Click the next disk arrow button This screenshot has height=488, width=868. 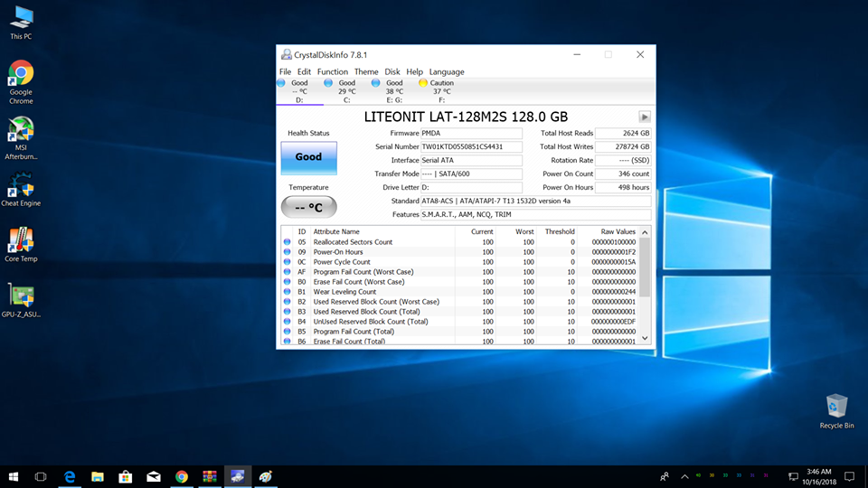644,117
